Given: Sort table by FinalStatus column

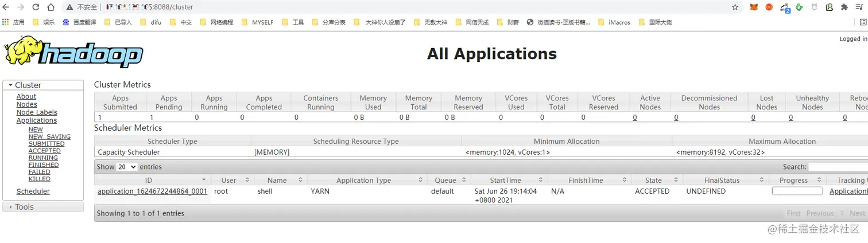Looking at the screenshot, I should coord(726,180).
